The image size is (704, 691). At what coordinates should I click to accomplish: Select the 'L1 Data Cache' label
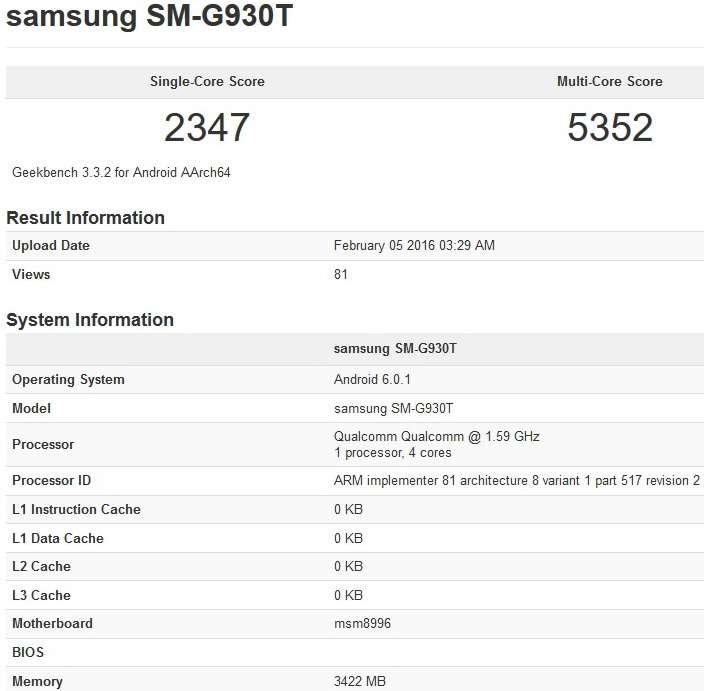coord(58,538)
